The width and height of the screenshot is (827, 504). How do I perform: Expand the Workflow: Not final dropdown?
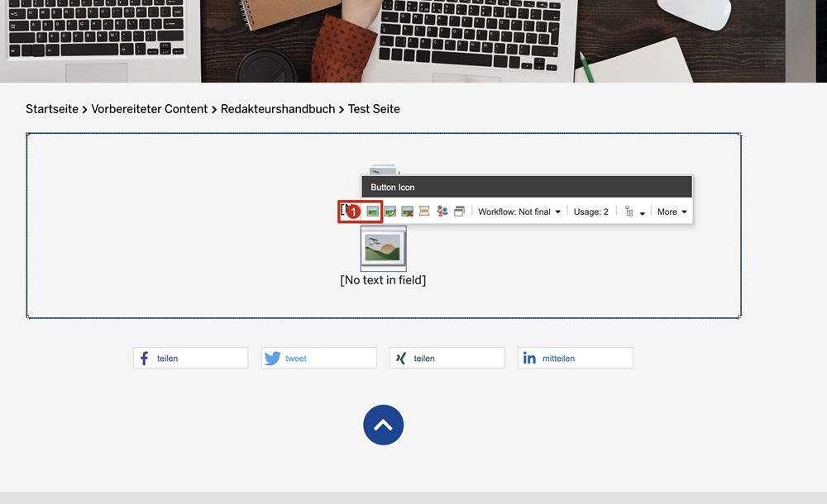[x=519, y=212]
